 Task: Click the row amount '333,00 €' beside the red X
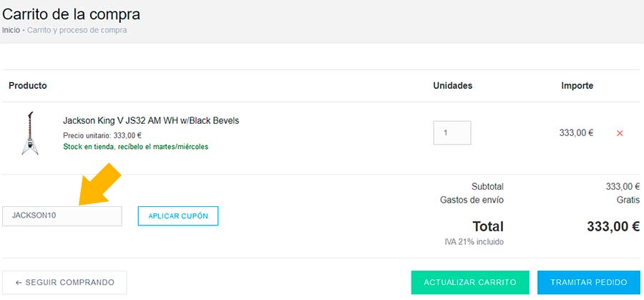[x=576, y=133]
